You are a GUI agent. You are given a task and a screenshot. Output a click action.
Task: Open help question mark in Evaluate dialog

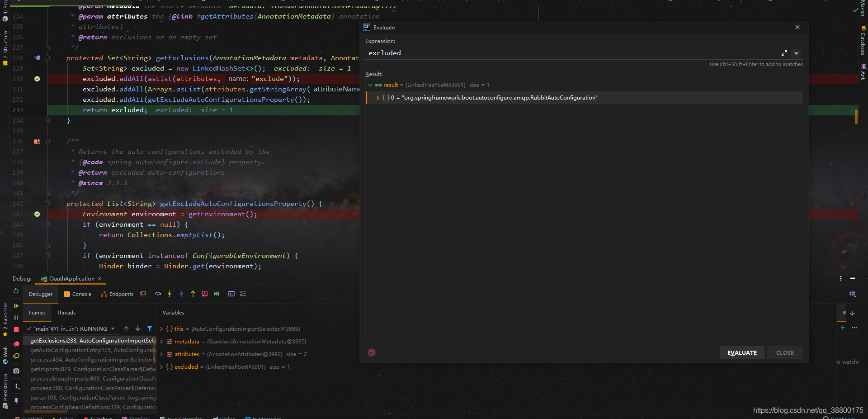point(372,352)
